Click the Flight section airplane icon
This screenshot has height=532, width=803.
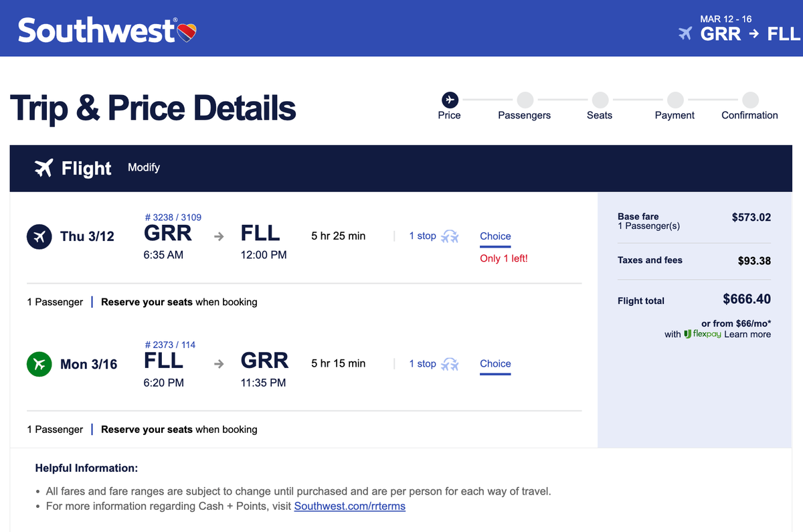click(x=43, y=168)
